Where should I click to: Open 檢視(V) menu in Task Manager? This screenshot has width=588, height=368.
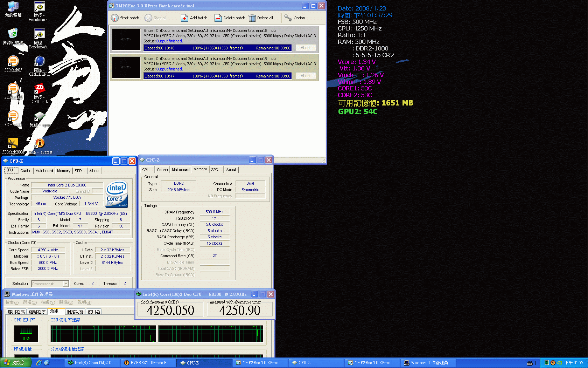point(48,302)
